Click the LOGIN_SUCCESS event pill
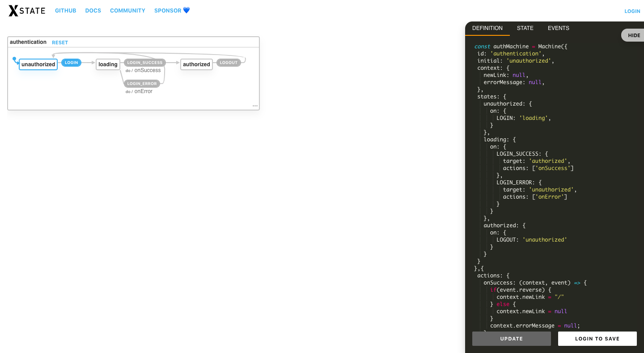 coord(144,63)
